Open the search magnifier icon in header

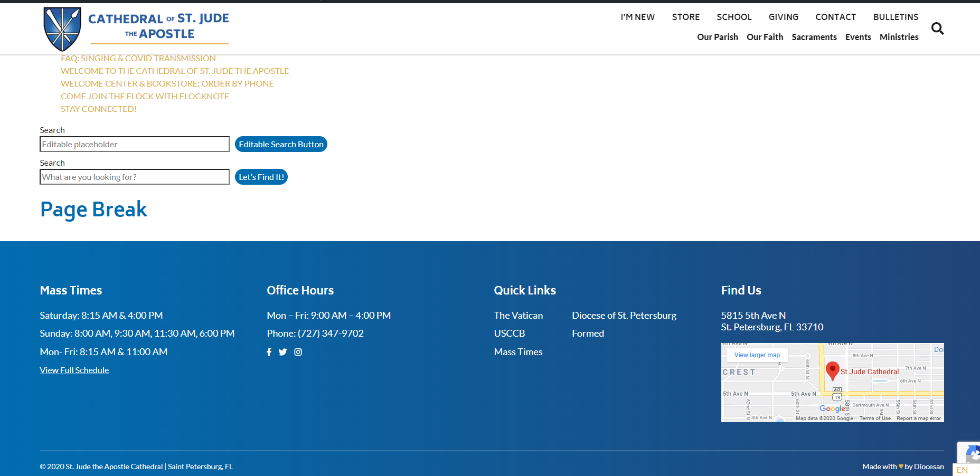pos(937,28)
